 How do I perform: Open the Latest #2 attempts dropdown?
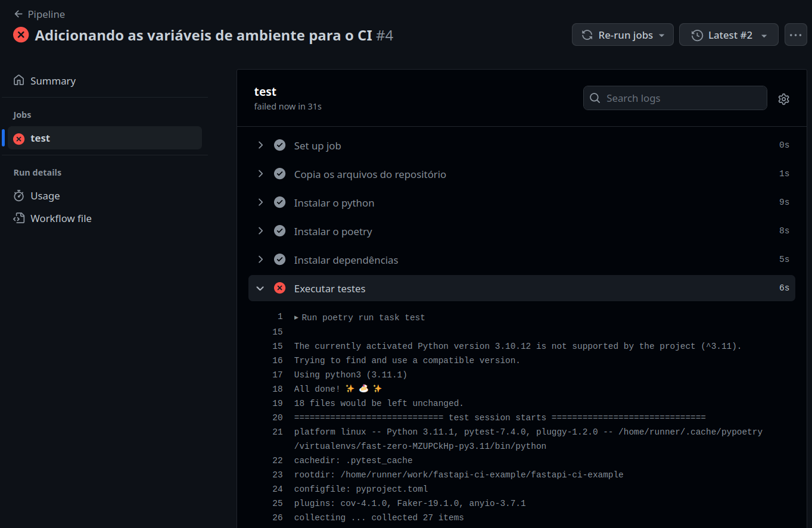729,35
